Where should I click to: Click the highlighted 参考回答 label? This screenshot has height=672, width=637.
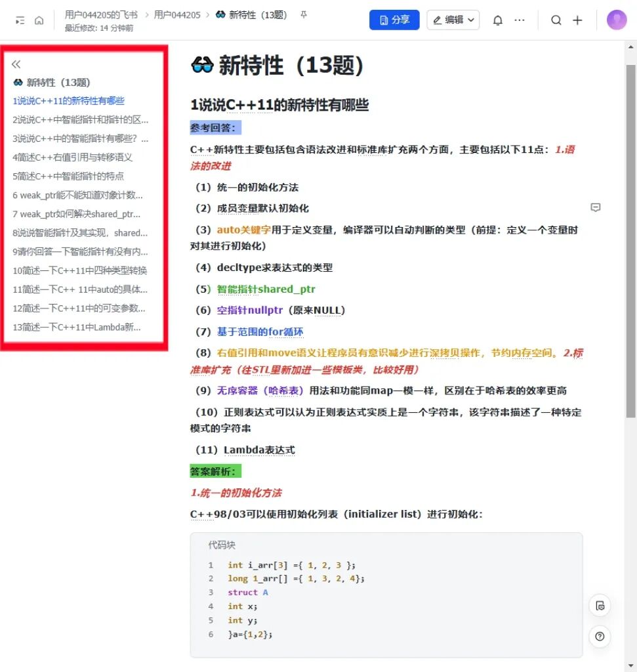click(x=215, y=128)
